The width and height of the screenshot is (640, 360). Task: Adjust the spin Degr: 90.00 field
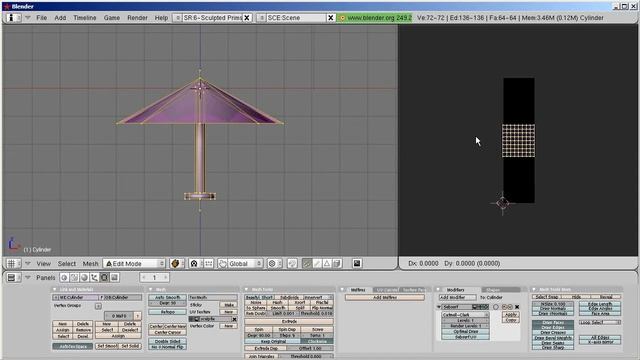click(258, 335)
